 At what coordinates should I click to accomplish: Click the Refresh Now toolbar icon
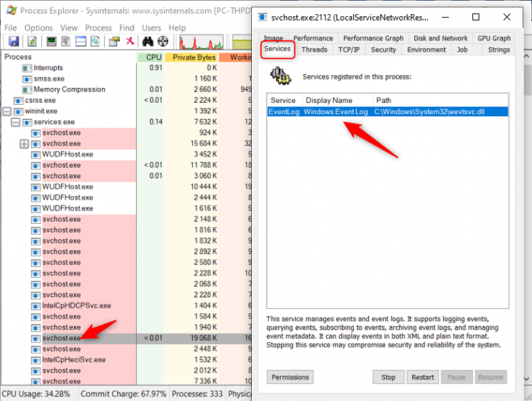32,41
